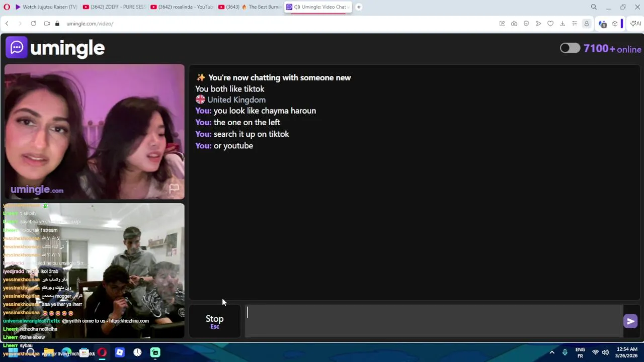Click the camera-in-use indicator icon
The image size is (644, 362).
[47, 24]
